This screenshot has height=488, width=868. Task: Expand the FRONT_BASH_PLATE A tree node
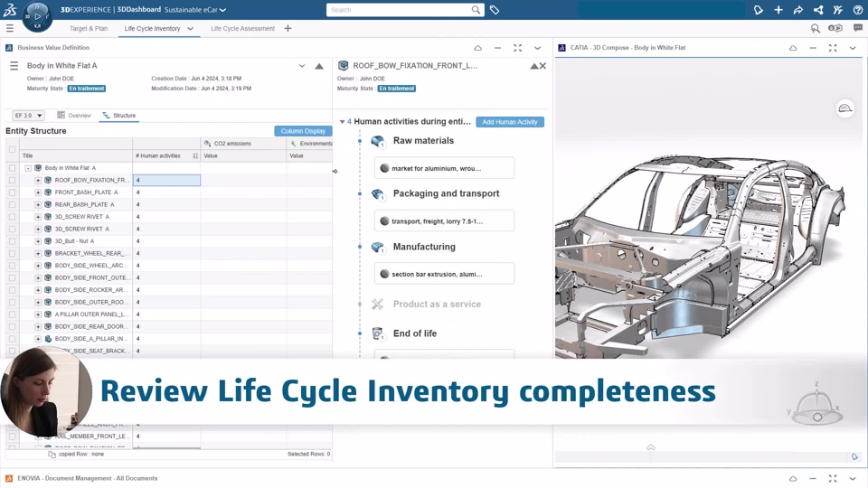click(38, 192)
